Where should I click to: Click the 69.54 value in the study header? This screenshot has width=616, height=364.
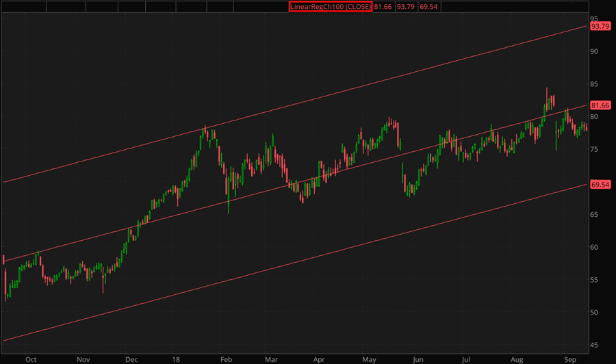tap(428, 6)
